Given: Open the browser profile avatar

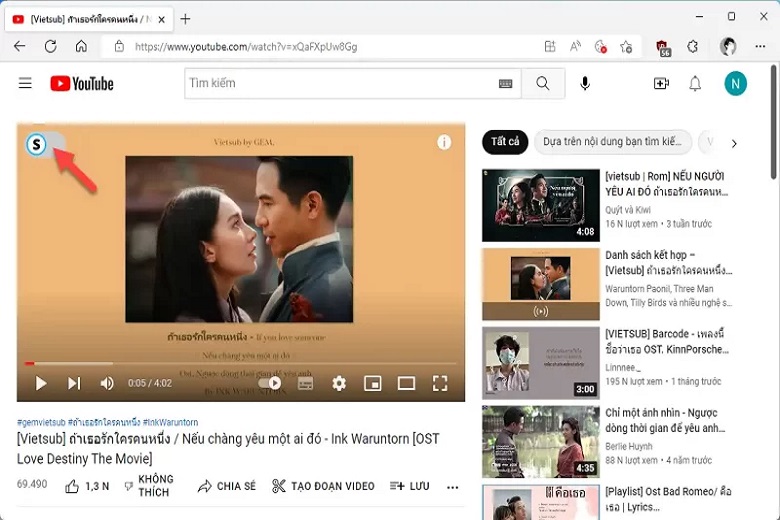Looking at the screenshot, I should 728,47.
